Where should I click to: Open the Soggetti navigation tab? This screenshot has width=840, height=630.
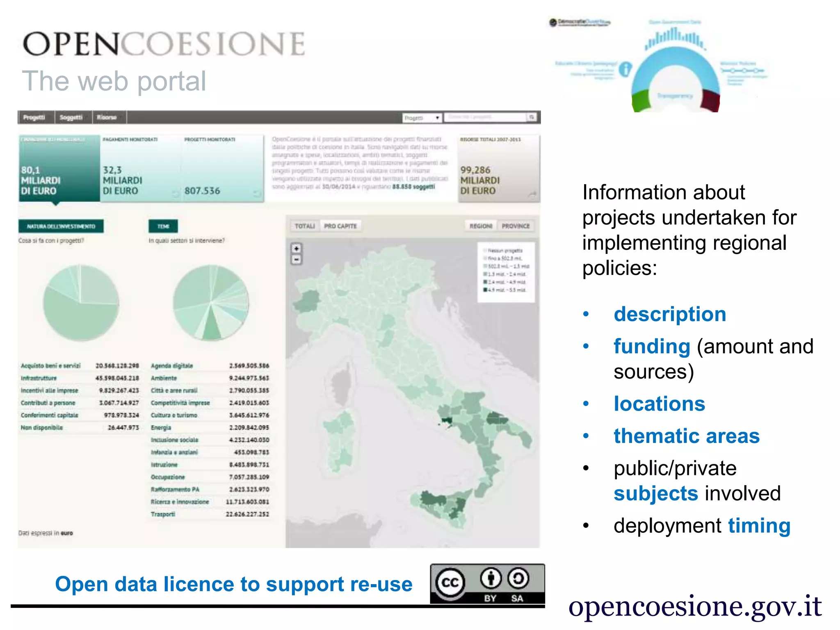pos(71,117)
